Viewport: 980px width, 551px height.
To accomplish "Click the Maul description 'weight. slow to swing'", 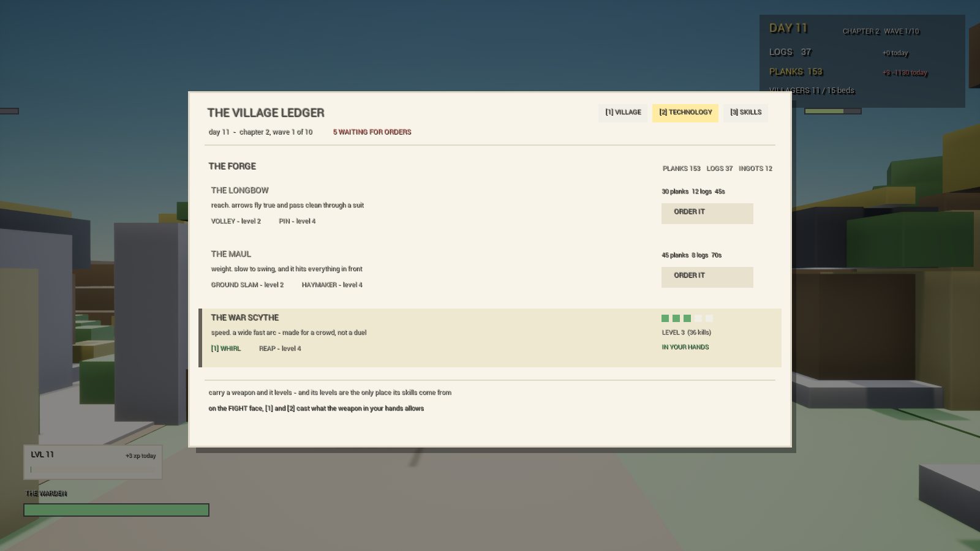I will click(287, 269).
